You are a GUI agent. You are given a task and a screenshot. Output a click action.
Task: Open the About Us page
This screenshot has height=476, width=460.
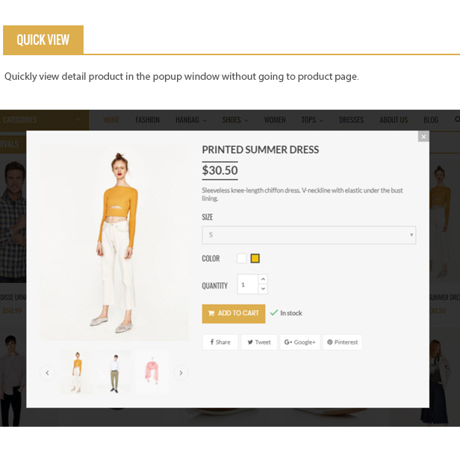394,120
